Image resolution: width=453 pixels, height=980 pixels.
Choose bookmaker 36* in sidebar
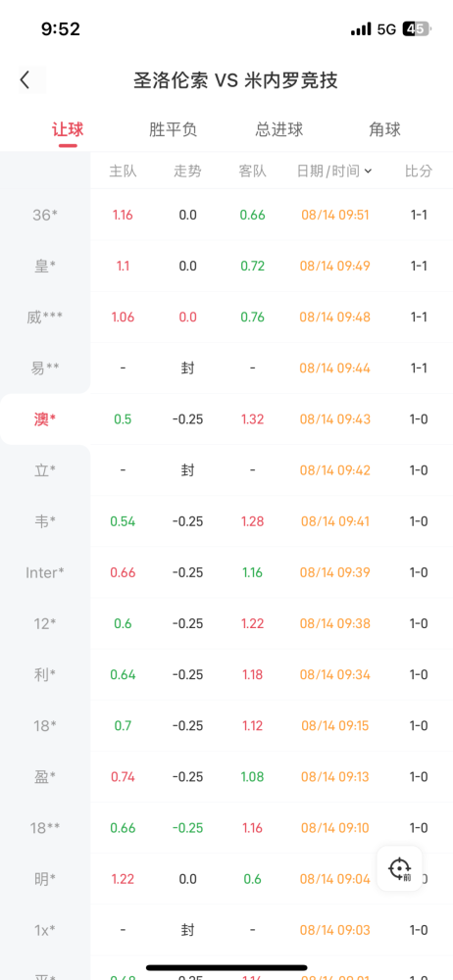click(x=45, y=215)
